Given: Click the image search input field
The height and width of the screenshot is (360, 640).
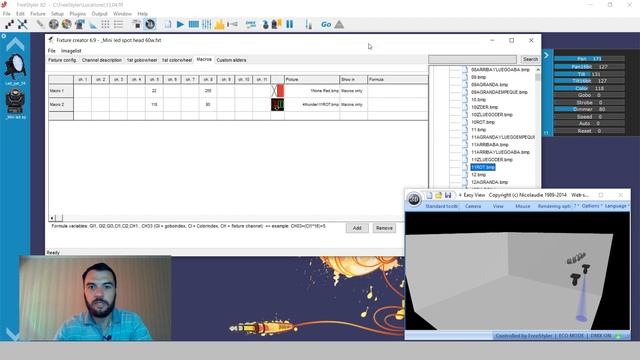Looking at the screenshot, I should [x=472, y=60].
